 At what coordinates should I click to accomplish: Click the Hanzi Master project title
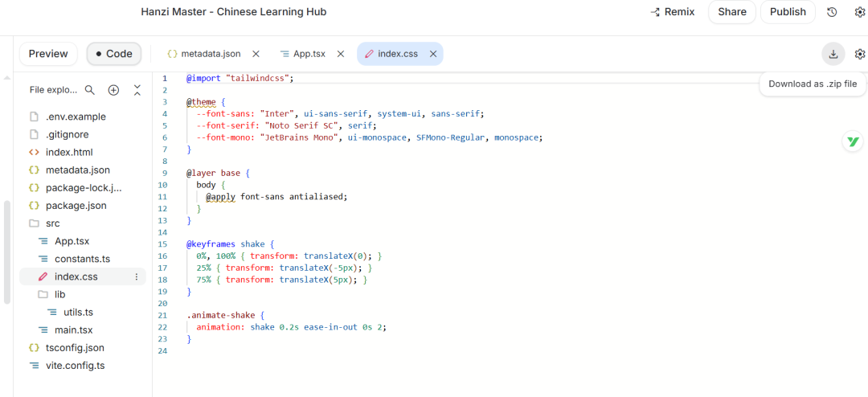(x=234, y=11)
